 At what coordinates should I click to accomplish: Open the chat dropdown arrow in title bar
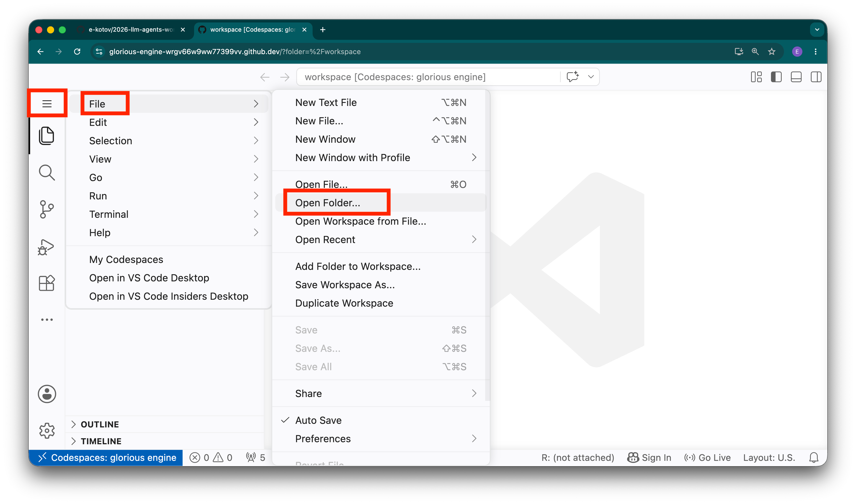click(x=591, y=77)
